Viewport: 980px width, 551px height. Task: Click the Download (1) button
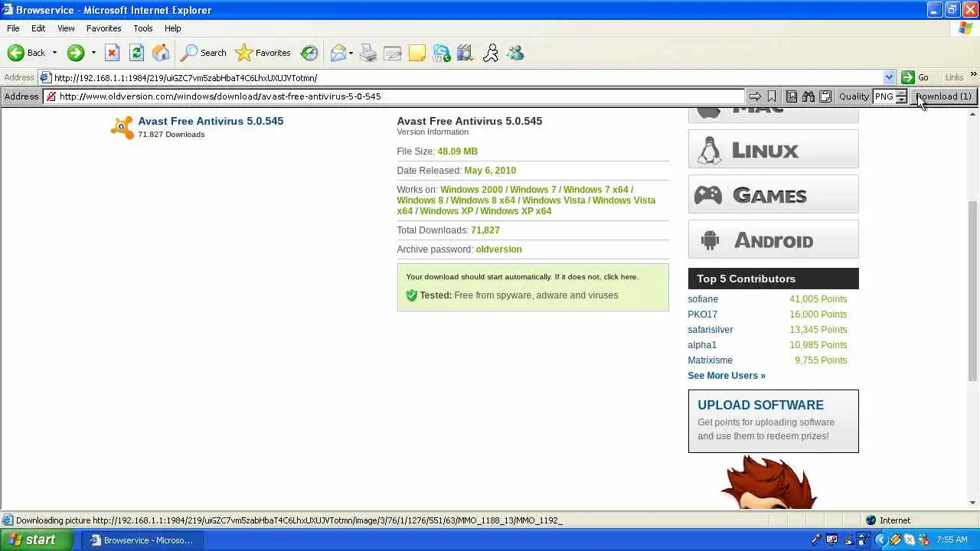[x=943, y=96]
